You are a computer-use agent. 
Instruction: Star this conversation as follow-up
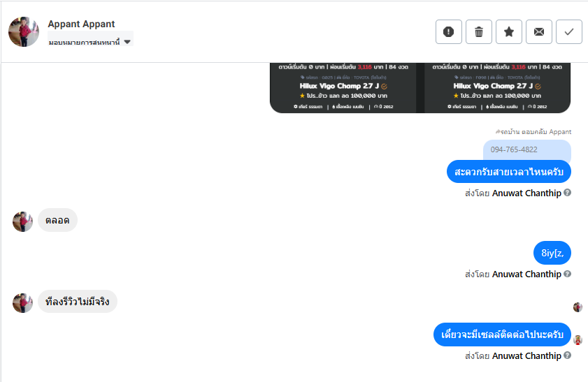point(509,31)
